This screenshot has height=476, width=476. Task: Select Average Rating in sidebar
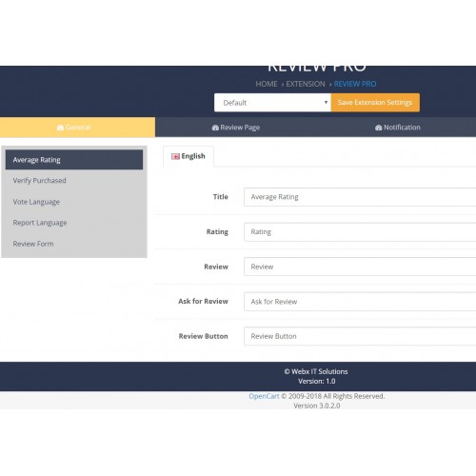point(74,160)
